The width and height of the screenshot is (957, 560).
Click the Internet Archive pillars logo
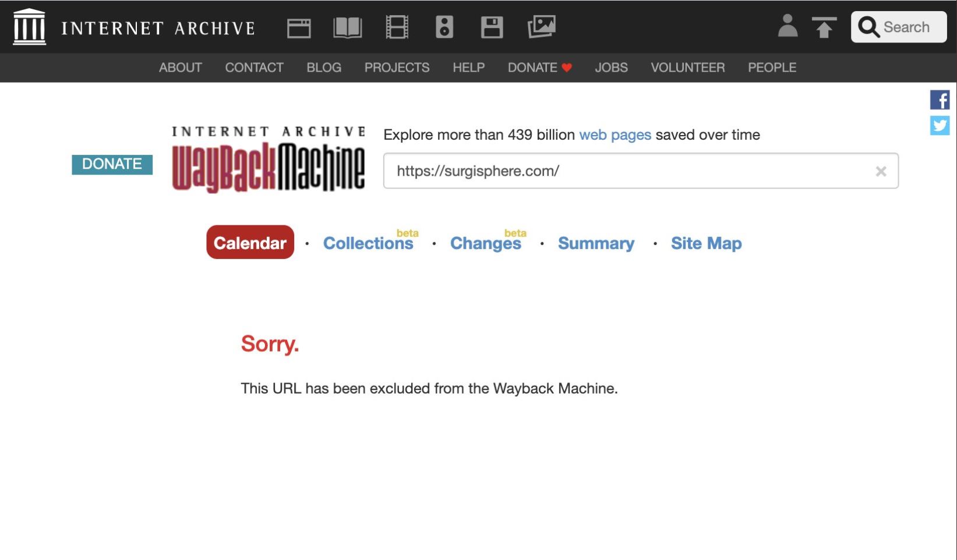(x=29, y=27)
